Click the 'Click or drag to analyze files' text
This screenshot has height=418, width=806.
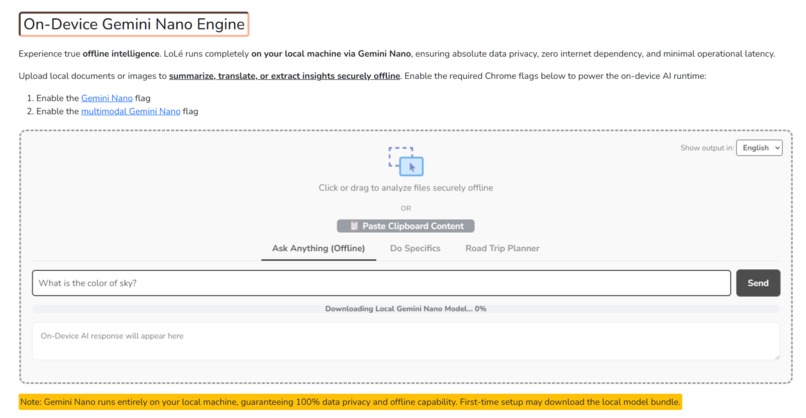click(406, 188)
